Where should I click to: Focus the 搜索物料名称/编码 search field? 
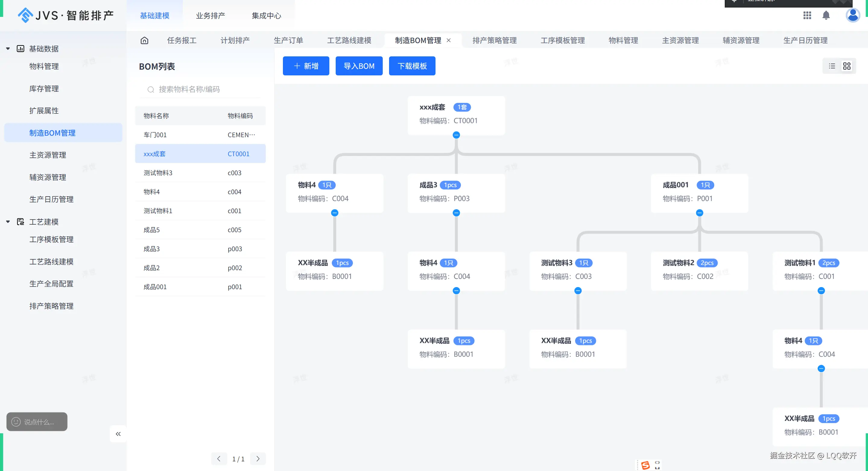point(202,89)
